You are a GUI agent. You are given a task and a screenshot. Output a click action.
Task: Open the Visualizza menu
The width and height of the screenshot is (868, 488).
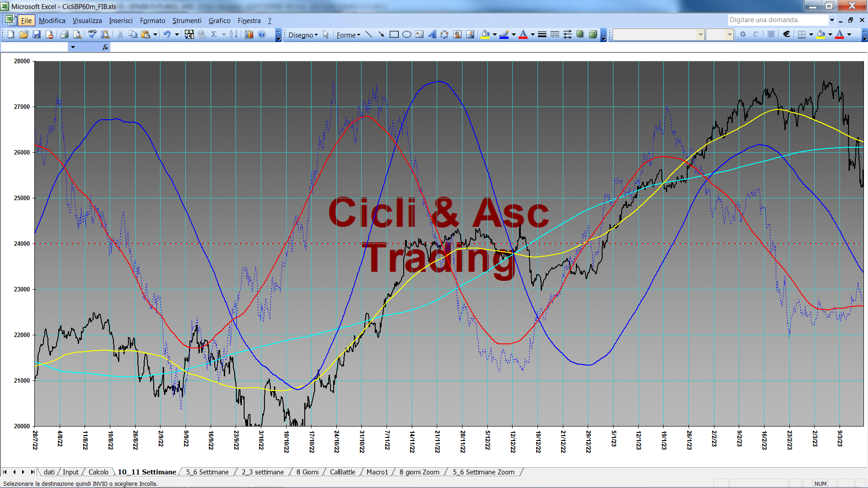(x=87, y=21)
